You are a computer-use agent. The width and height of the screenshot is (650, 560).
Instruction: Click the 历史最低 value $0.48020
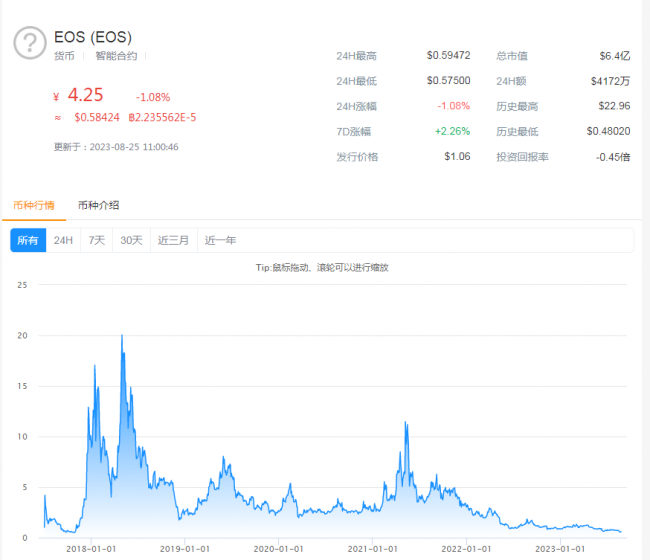tap(608, 131)
